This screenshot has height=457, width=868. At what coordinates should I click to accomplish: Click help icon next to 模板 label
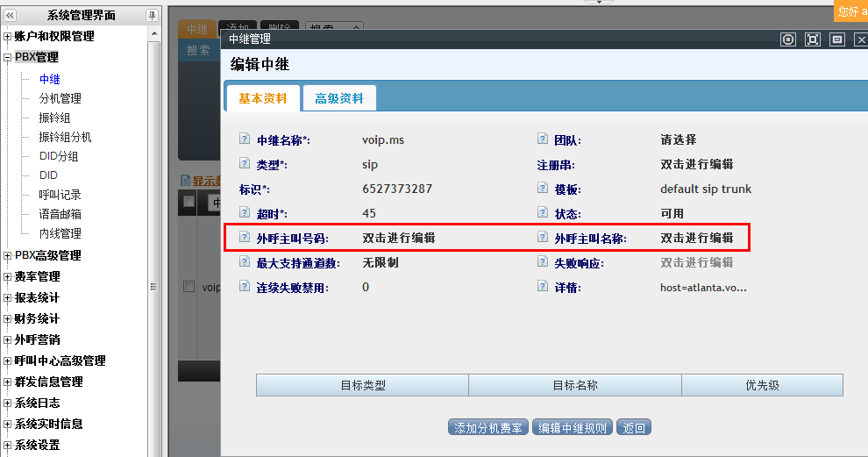tap(543, 189)
